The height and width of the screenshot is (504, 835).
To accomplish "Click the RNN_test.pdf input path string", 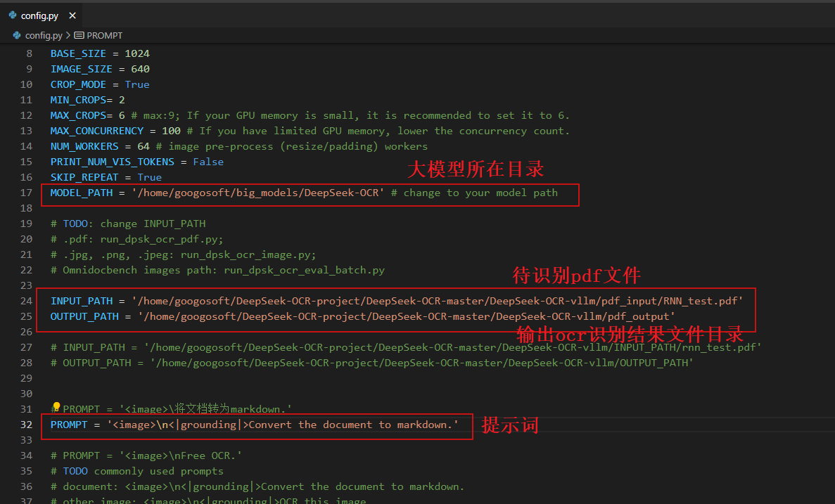I will (438, 302).
